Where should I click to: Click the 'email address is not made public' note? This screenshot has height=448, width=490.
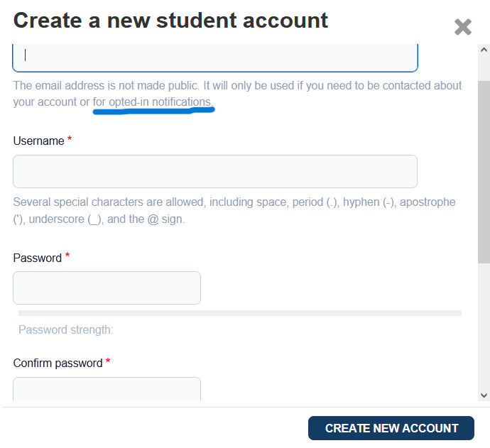[237, 86]
